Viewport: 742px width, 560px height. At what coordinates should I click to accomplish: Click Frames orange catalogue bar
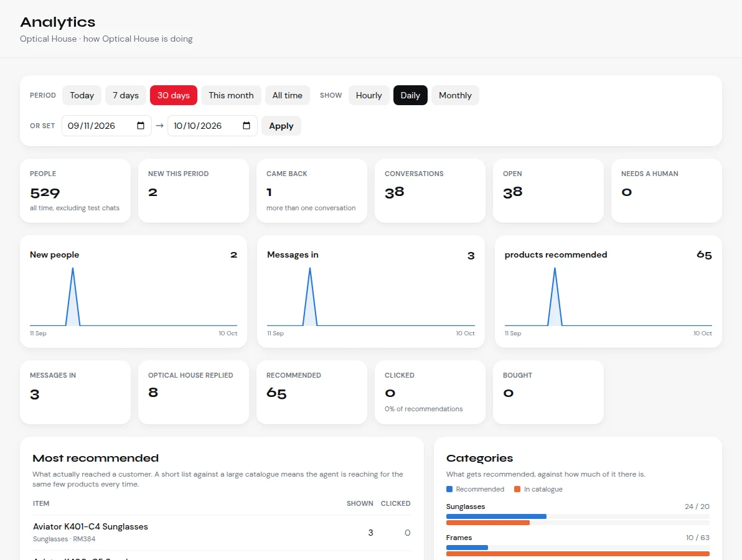pos(578,554)
